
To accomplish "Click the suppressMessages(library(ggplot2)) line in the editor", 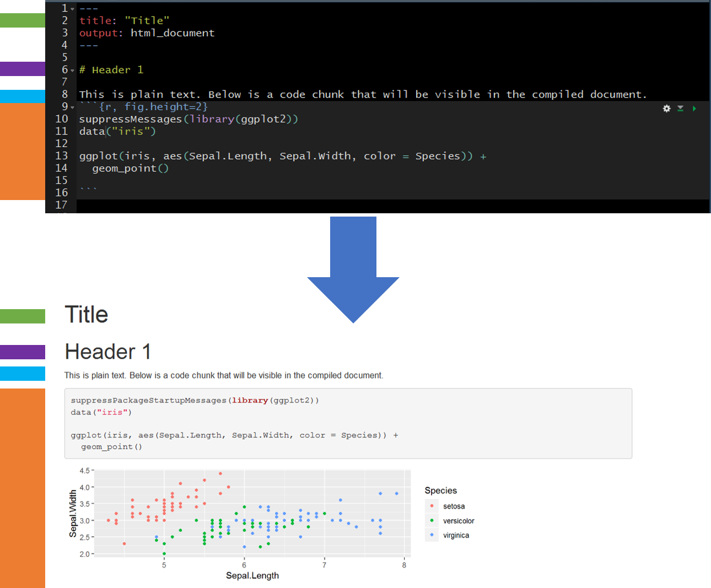I will click(188, 119).
